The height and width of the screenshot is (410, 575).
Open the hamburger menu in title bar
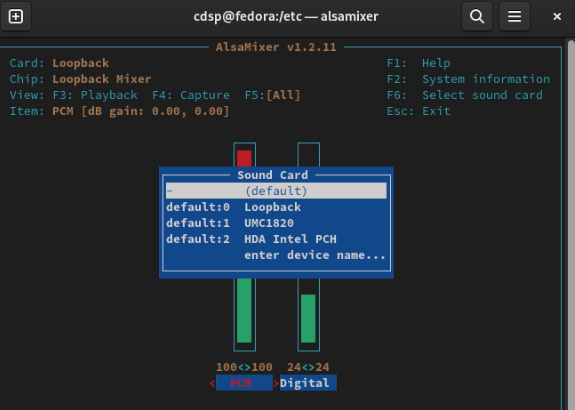pyautogui.click(x=514, y=17)
